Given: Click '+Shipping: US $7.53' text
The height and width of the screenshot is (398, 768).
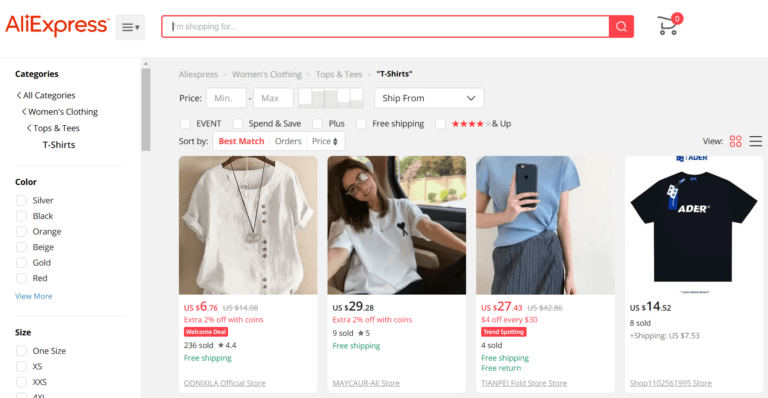Looking at the screenshot, I should click(664, 336).
